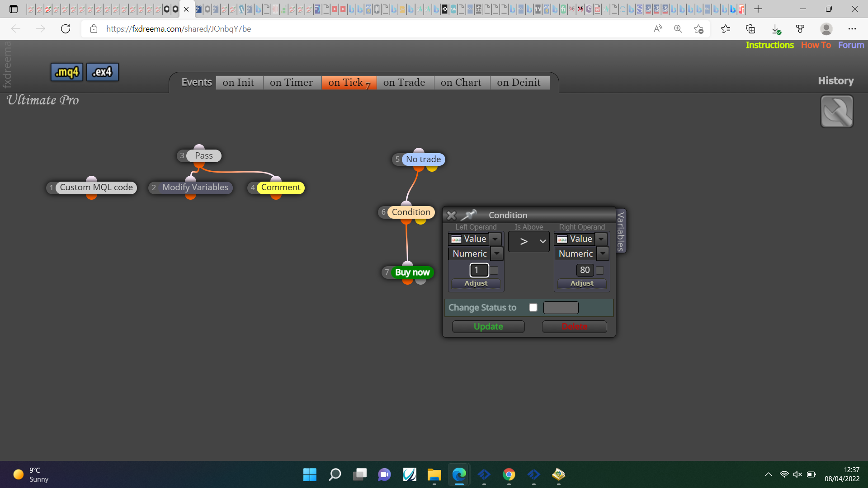Open the Forum link
The width and height of the screenshot is (868, 488).
(x=851, y=45)
